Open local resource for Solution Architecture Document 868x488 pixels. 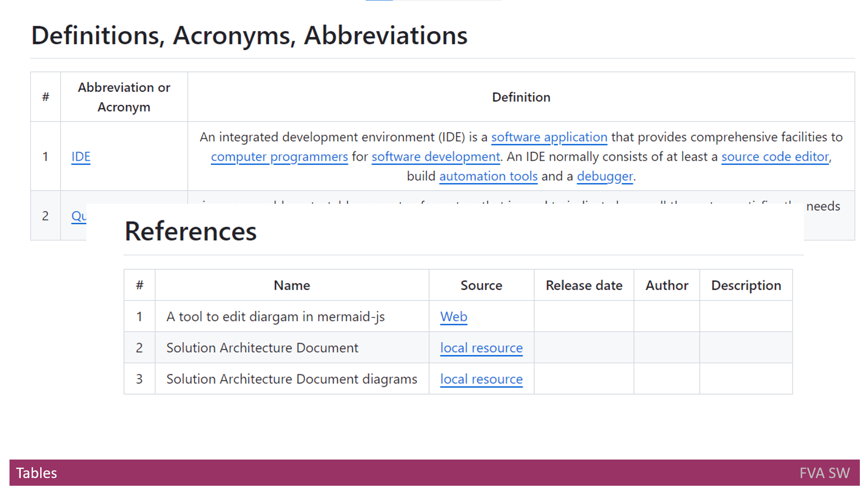pyautogui.click(x=481, y=348)
